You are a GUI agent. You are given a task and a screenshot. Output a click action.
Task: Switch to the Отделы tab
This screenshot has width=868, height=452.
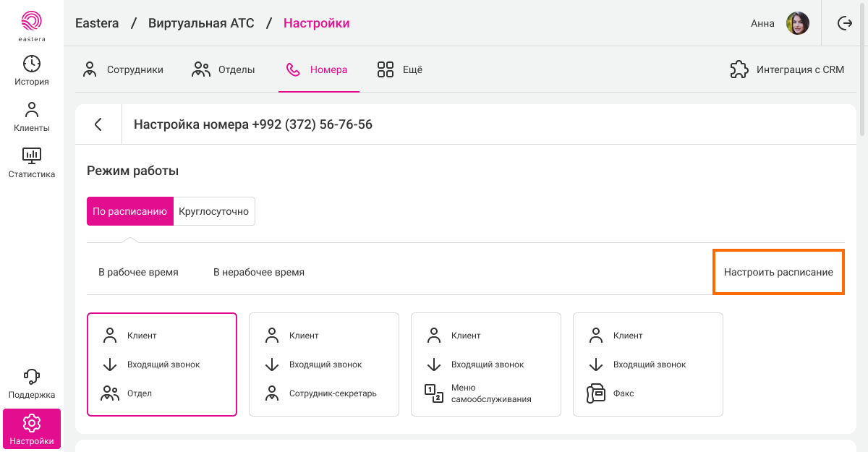coord(224,70)
